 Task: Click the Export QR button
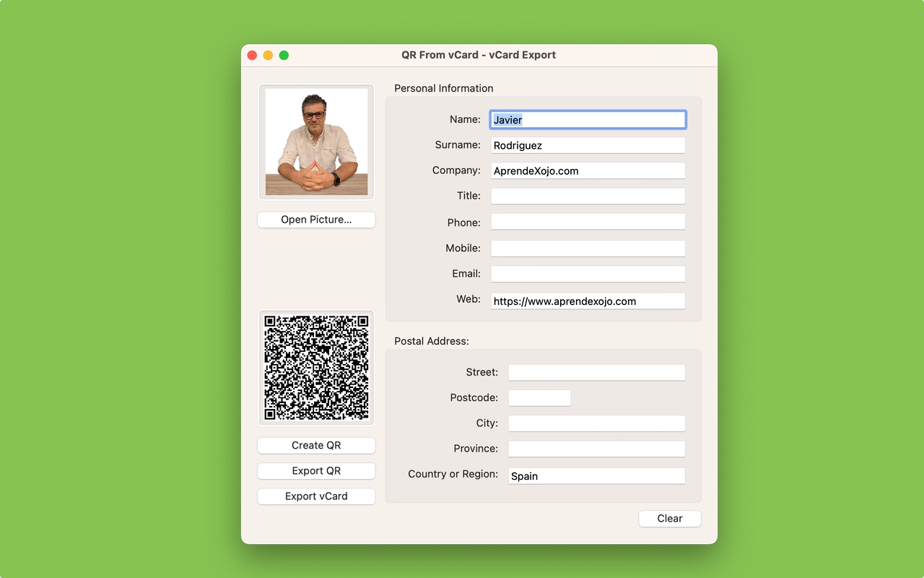316,470
